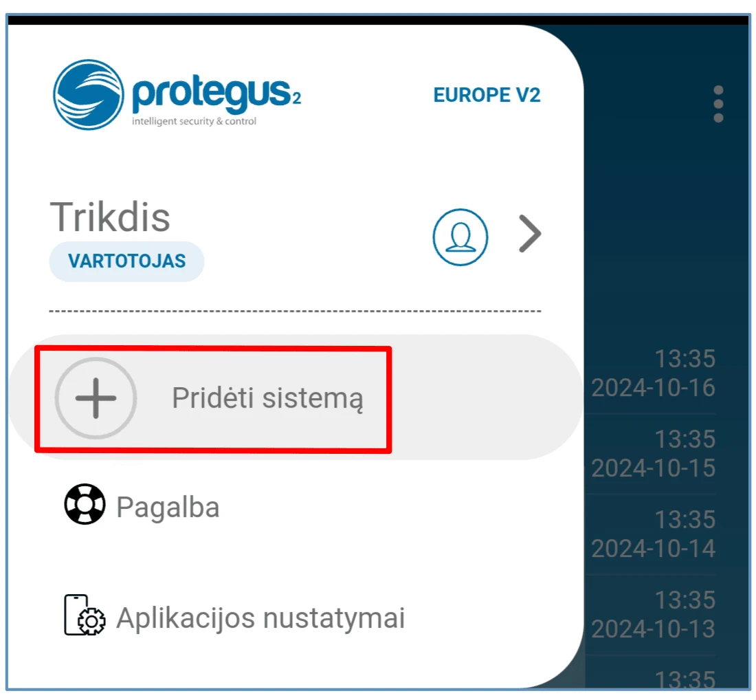Click the Trikdis user name
Image resolution: width=756 pixels, height=700 pixels.
click(110, 217)
